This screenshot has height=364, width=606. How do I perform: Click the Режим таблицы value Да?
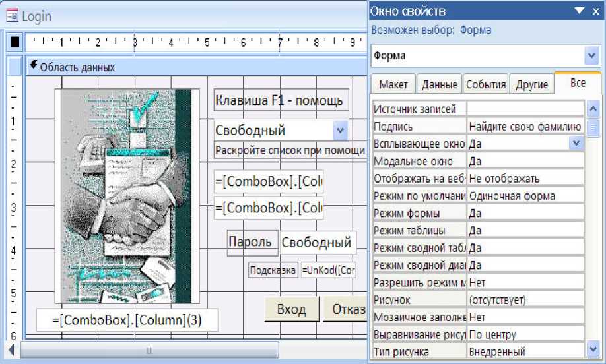[x=525, y=230]
